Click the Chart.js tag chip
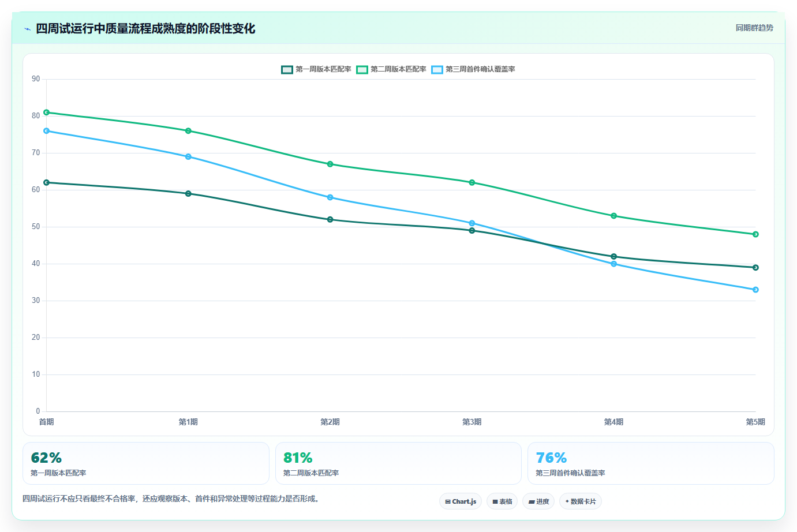This screenshot has height=532, width=797. [x=461, y=501]
